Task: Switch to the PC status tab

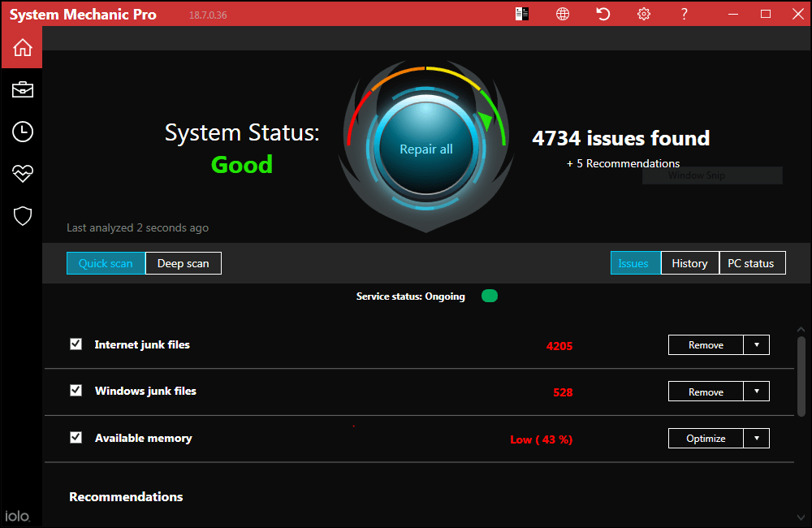Action: [x=752, y=262]
